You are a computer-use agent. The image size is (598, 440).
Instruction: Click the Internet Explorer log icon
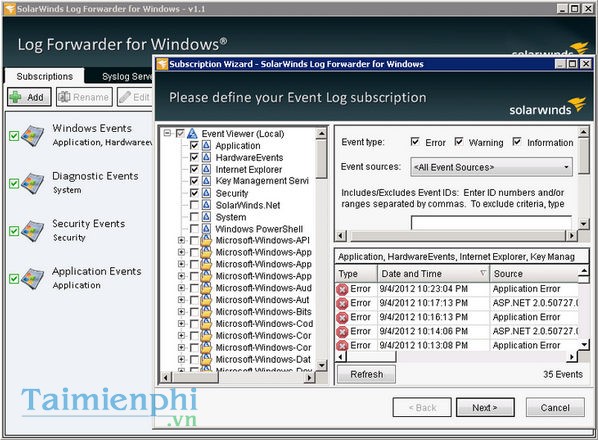(x=206, y=169)
